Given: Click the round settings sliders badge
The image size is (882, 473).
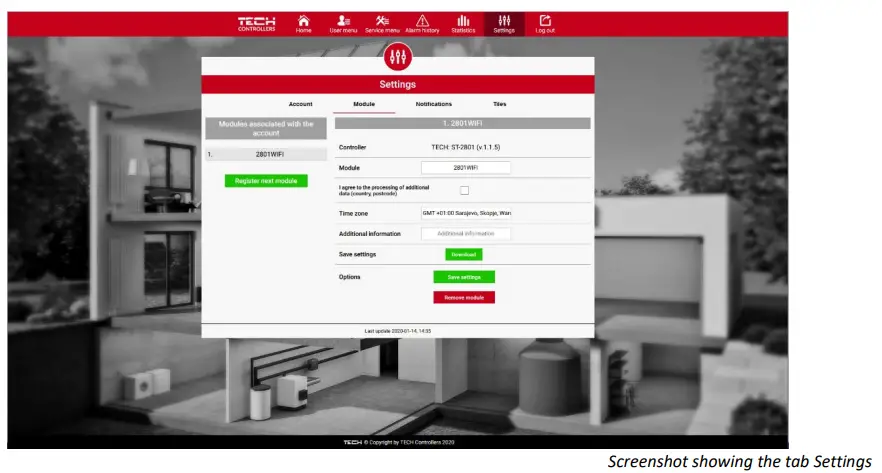Looking at the screenshot, I should 398,56.
